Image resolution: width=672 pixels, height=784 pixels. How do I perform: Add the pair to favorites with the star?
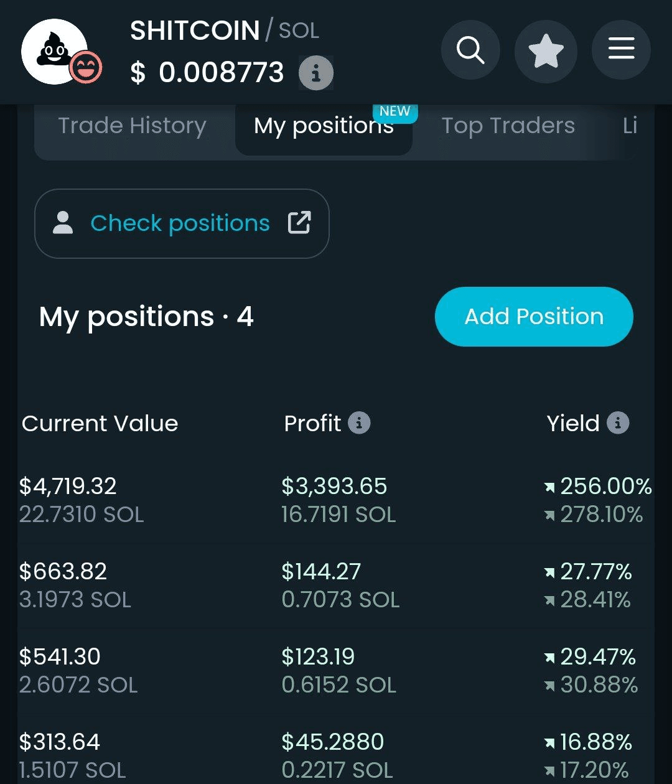tap(546, 51)
